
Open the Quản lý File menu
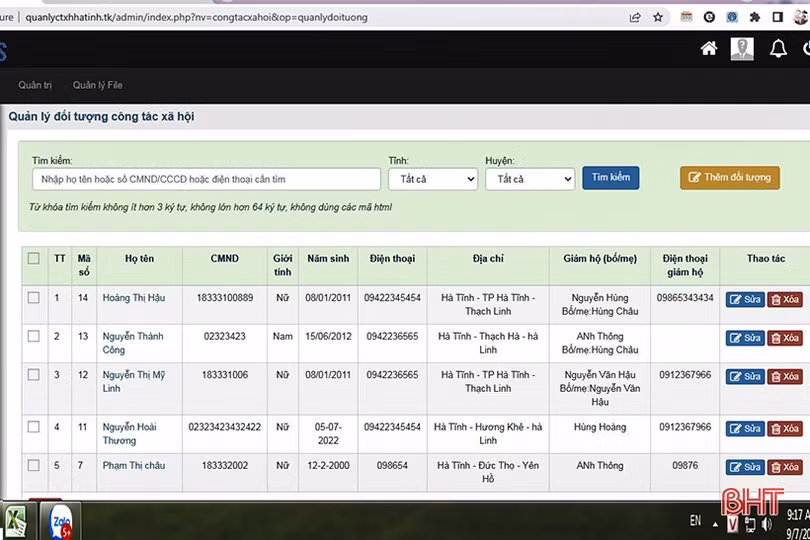pyautogui.click(x=97, y=85)
